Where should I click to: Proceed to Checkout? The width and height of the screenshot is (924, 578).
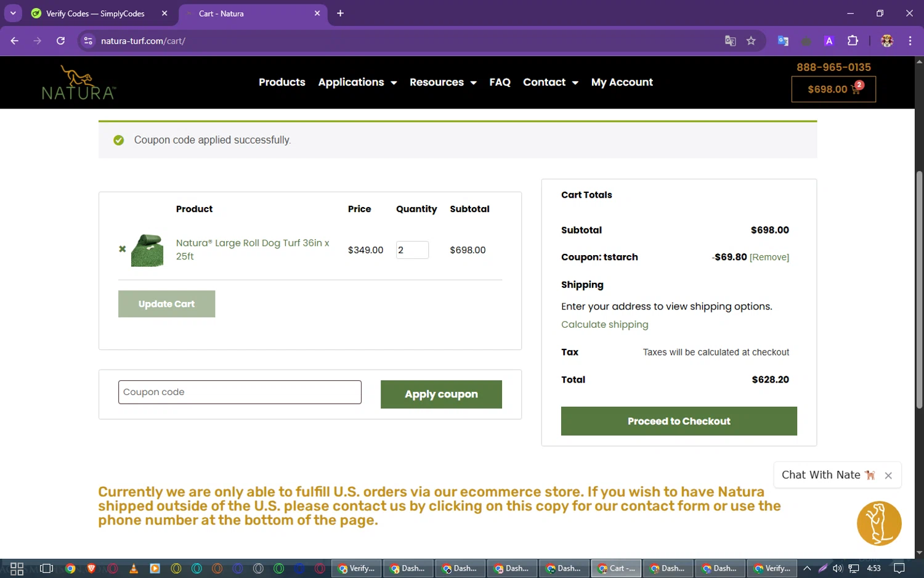679,421
